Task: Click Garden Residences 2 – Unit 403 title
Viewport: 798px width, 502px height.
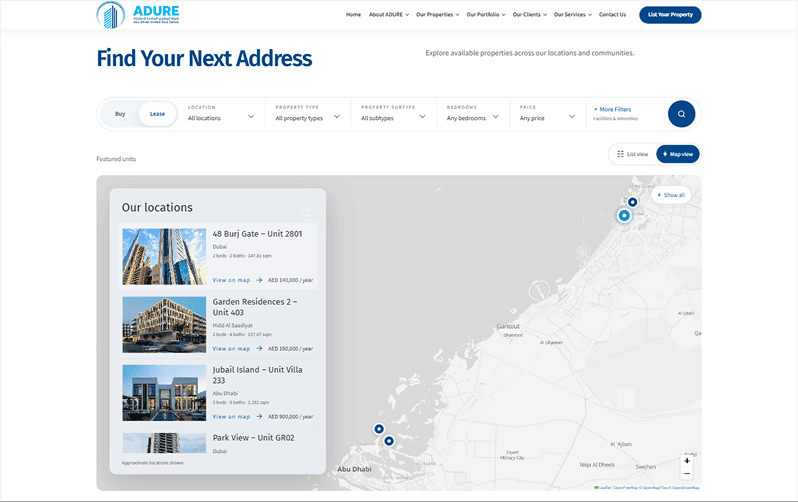Action: point(255,307)
